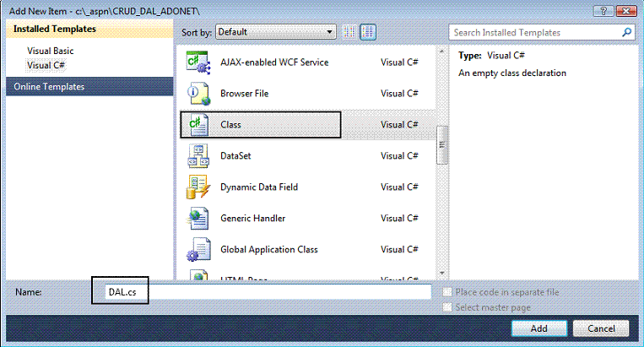Click the template list scrollbar thumb
This screenshot has height=347, width=644.
[442, 145]
